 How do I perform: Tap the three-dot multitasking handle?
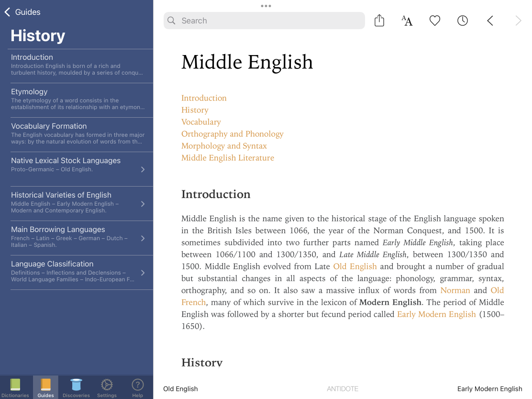click(x=266, y=6)
